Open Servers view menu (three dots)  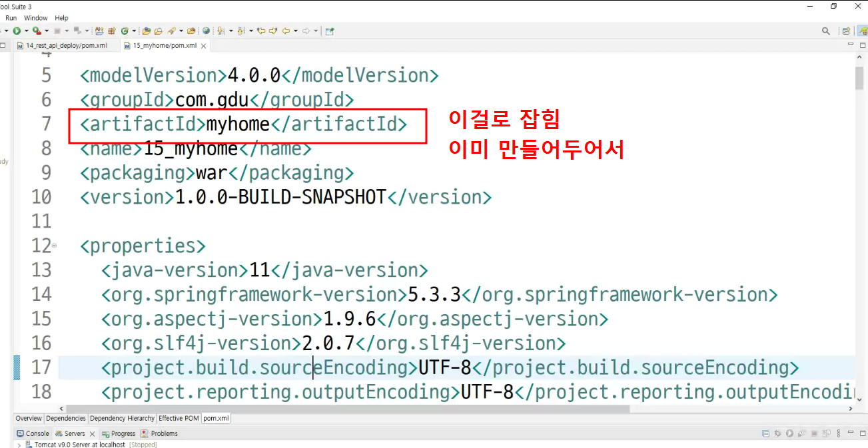point(838,433)
